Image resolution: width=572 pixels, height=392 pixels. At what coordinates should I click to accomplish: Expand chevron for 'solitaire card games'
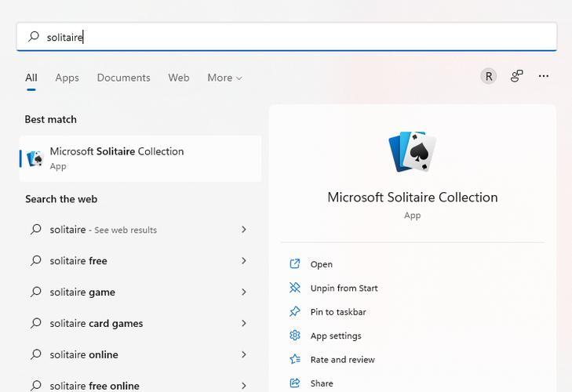tap(244, 324)
